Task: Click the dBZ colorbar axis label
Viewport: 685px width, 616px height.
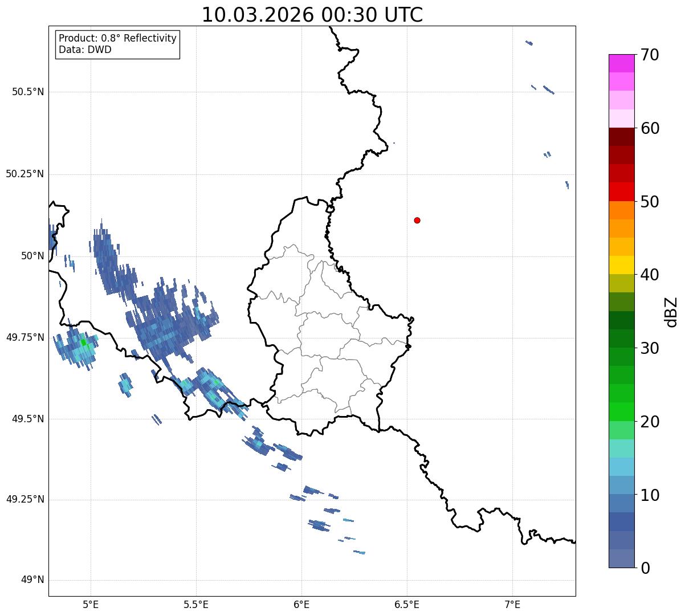Action: pos(672,312)
